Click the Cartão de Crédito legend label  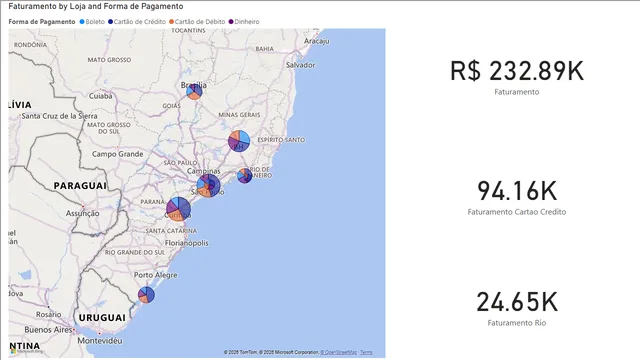pos(140,22)
